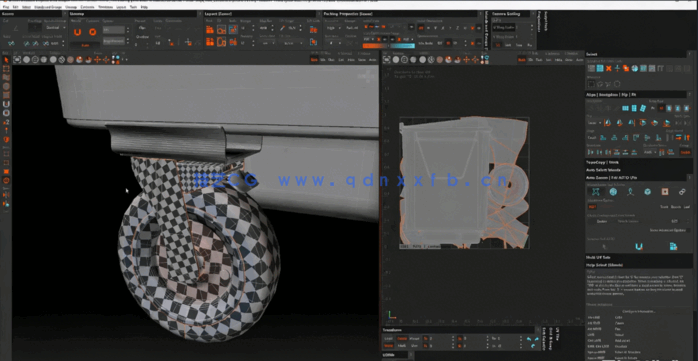This screenshot has height=361, width=698.
Task: Click the cyan sphere icon in Auto Seams row
Action: point(613,192)
